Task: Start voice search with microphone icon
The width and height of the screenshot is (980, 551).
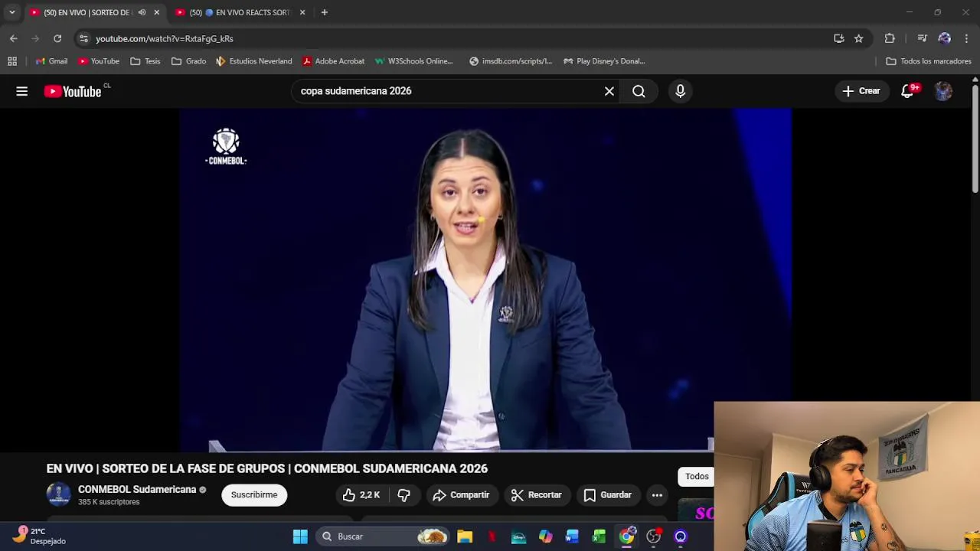Action: [680, 91]
